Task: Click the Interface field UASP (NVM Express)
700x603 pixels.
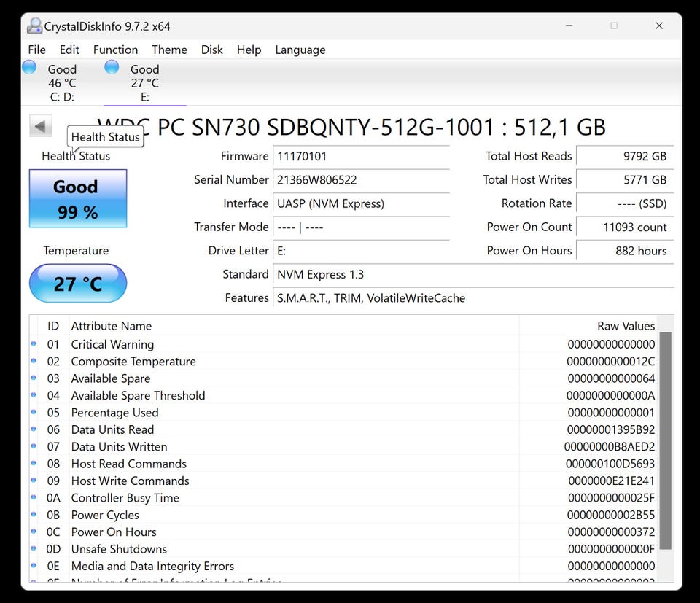Action: tap(361, 203)
